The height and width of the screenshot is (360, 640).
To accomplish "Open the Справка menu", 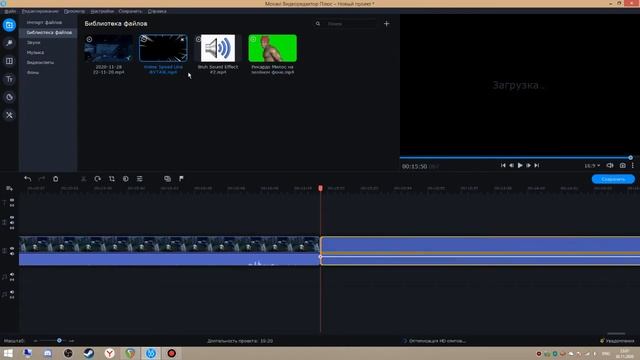I will click(157, 11).
